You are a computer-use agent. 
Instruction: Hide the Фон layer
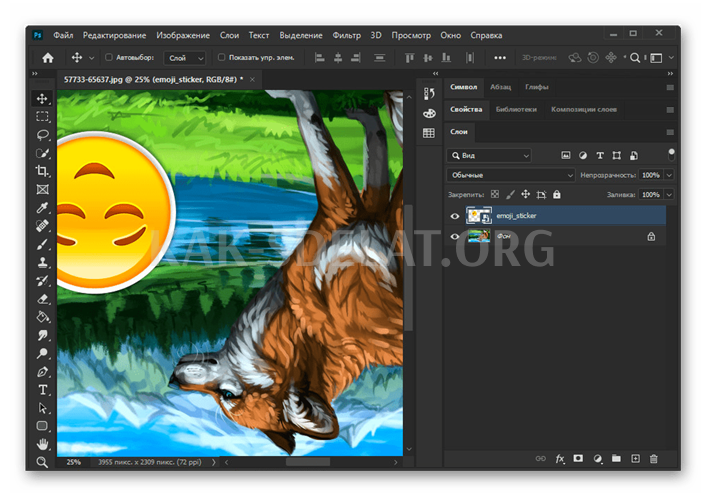tap(455, 236)
